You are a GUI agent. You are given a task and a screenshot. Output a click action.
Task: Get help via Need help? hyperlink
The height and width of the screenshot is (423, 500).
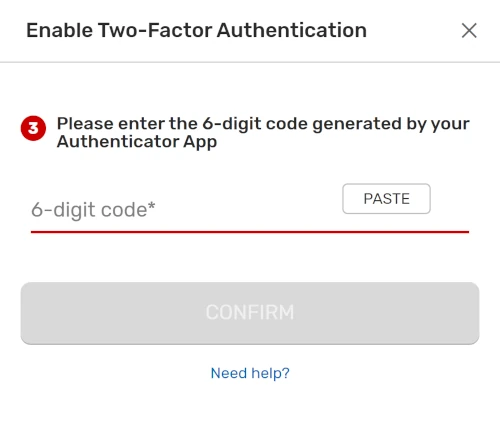click(x=250, y=373)
